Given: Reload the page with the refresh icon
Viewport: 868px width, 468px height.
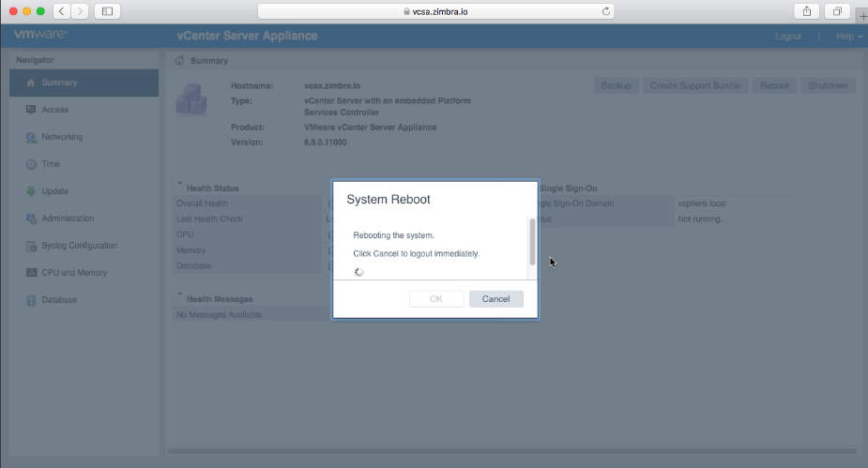Looking at the screenshot, I should point(605,11).
